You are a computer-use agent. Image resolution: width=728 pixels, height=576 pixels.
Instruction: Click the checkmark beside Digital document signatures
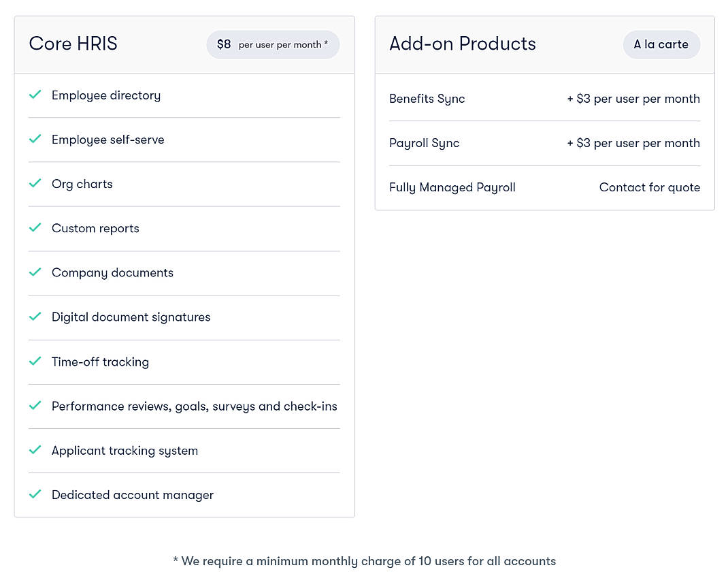pyautogui.click(x=35, y=317)
